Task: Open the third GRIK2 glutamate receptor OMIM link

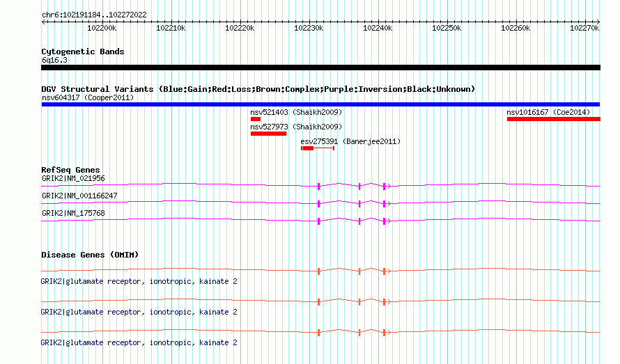Action: click(x=139, y=342)
